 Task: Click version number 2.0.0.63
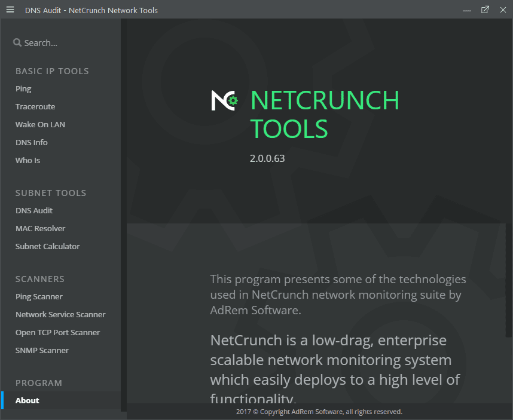pos(267,158)
